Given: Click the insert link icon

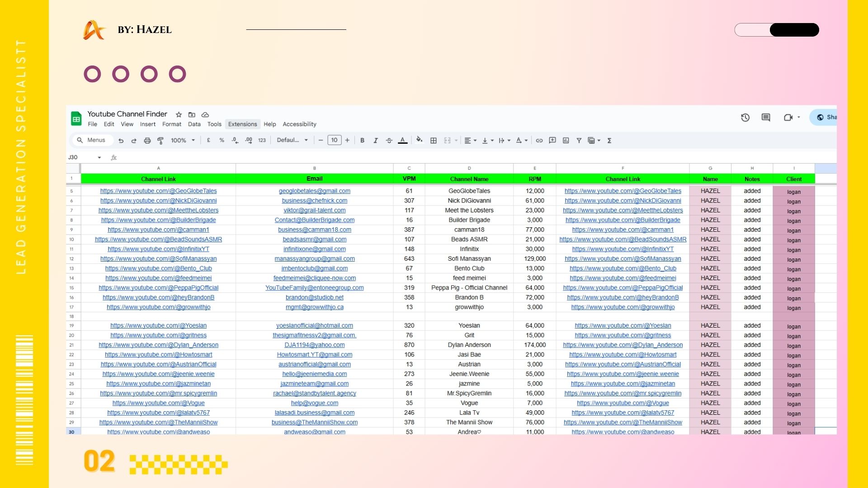Looking at the screenshot, I should coord(539,141).
